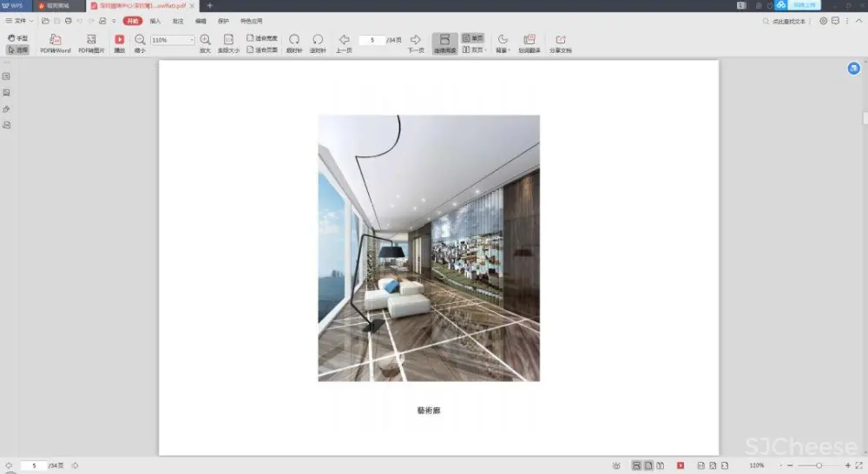
Task: Open the 保护 ribbon tab
Action: [x=223, y=21]
